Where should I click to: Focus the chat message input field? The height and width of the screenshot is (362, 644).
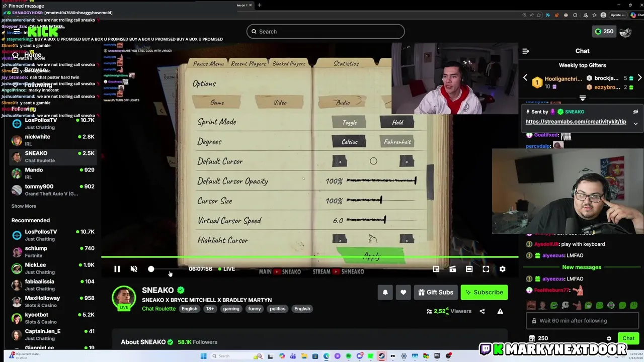tap(583, 321)
